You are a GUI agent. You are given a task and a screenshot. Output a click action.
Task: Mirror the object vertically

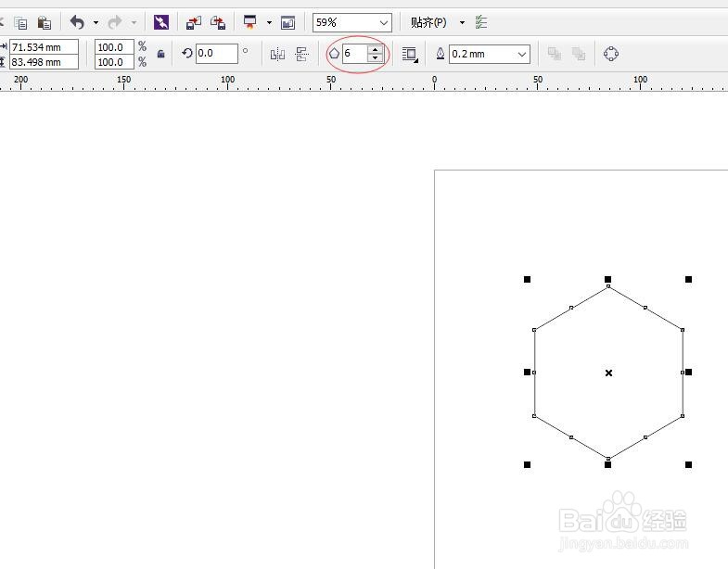tap(301, 55)
